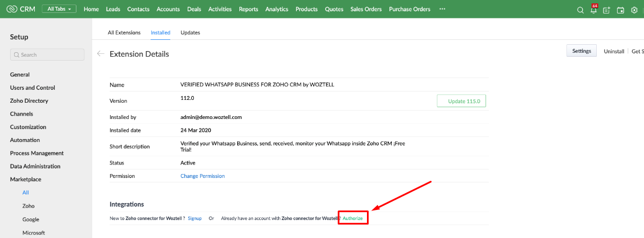Click the version value 112.0
This screenshot has height=238, width=644.
coord(187,98)
